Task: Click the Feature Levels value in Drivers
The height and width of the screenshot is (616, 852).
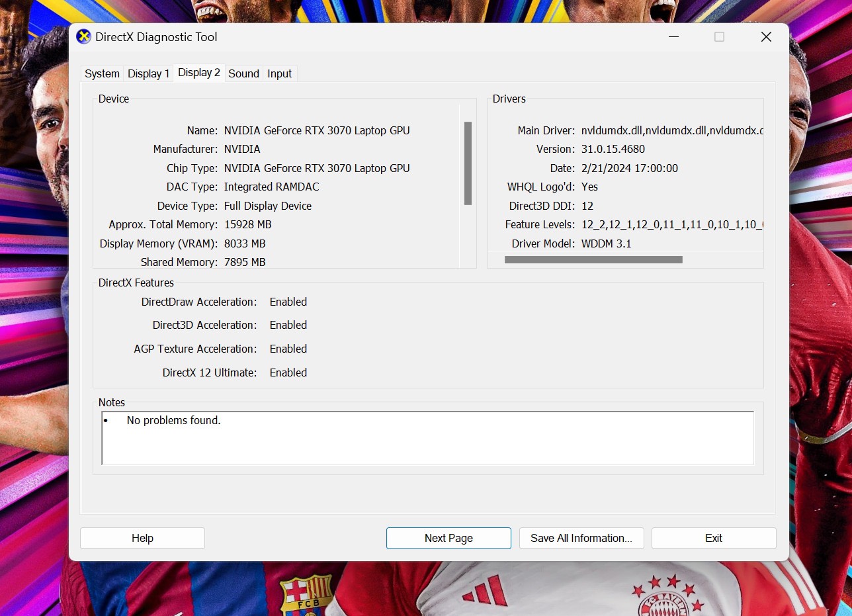Action: pyautogui.click(x=671, y=224)
